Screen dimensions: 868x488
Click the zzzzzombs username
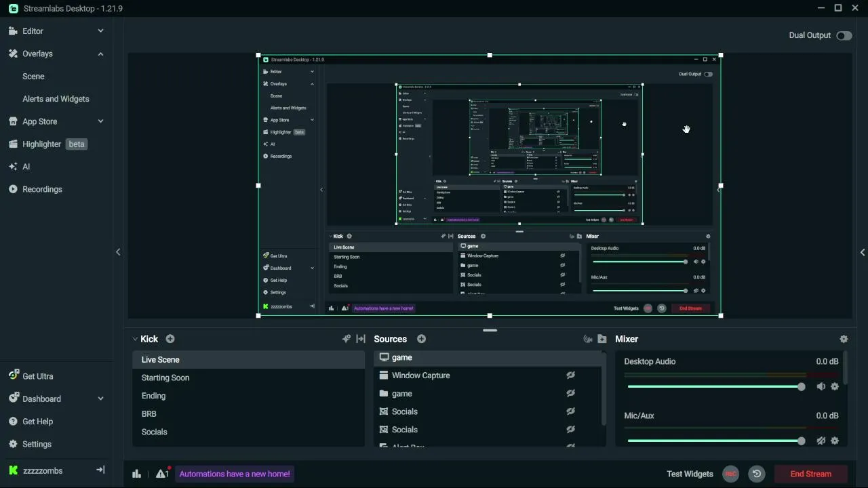click(43, 470)
